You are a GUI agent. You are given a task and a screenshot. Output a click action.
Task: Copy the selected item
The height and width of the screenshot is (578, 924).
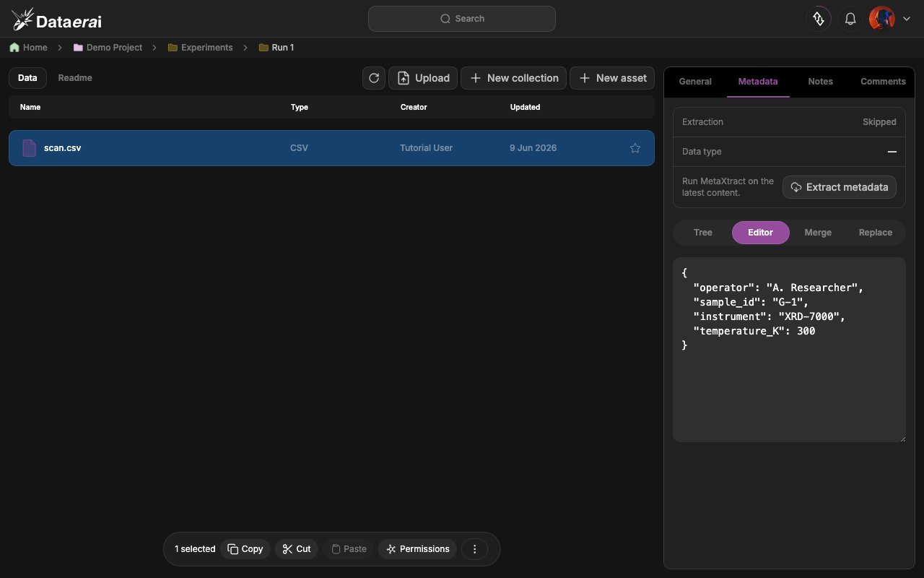pos(245,549)
